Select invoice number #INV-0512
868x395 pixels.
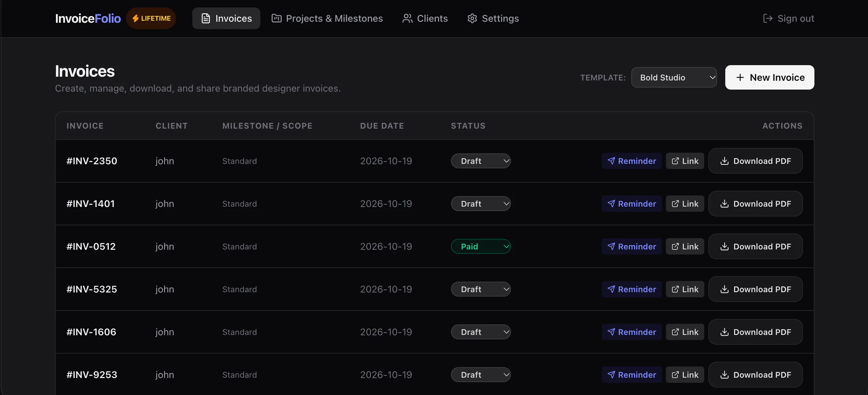(91, 246)
